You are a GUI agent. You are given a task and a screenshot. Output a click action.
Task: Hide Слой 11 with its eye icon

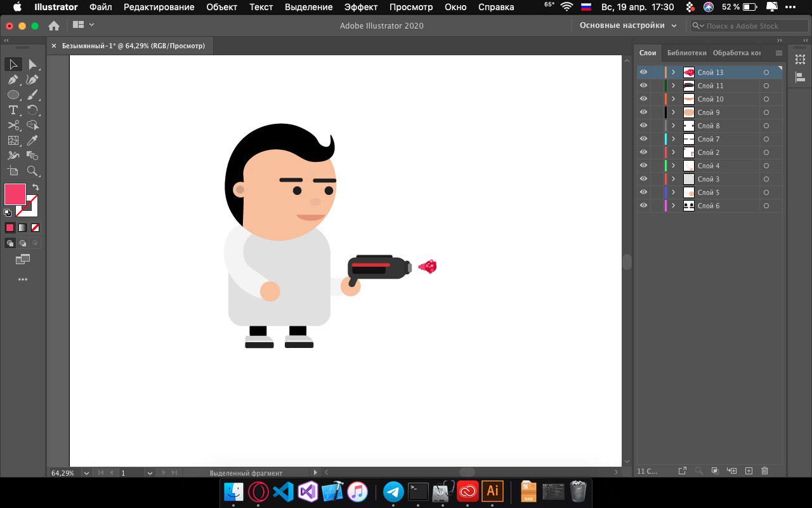643,86
